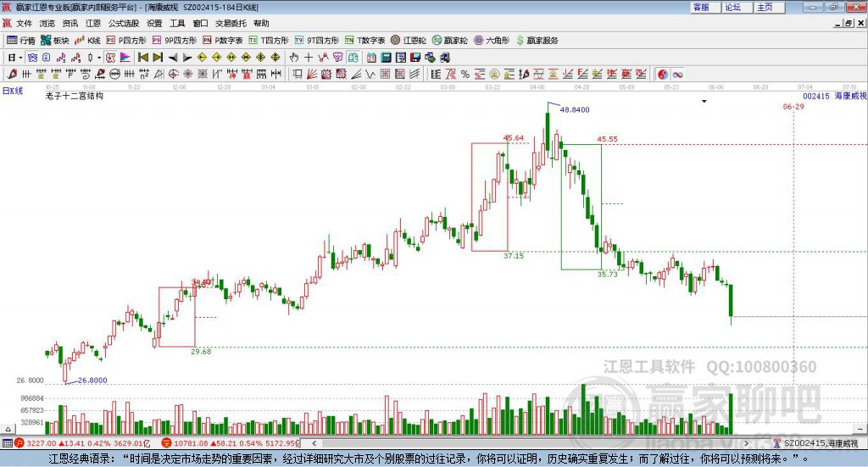Open the 板块 sectors view

click(54, 41)
